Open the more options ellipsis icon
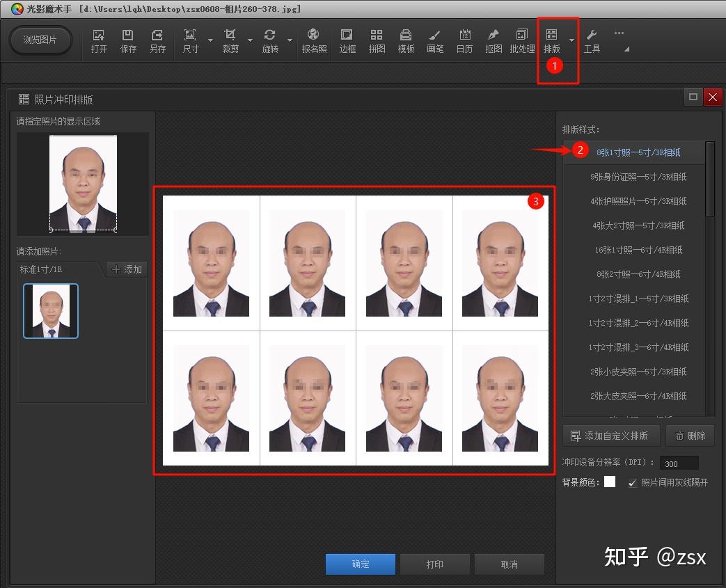726x588 pixels. pyautogui.click(x=619, y=33)
